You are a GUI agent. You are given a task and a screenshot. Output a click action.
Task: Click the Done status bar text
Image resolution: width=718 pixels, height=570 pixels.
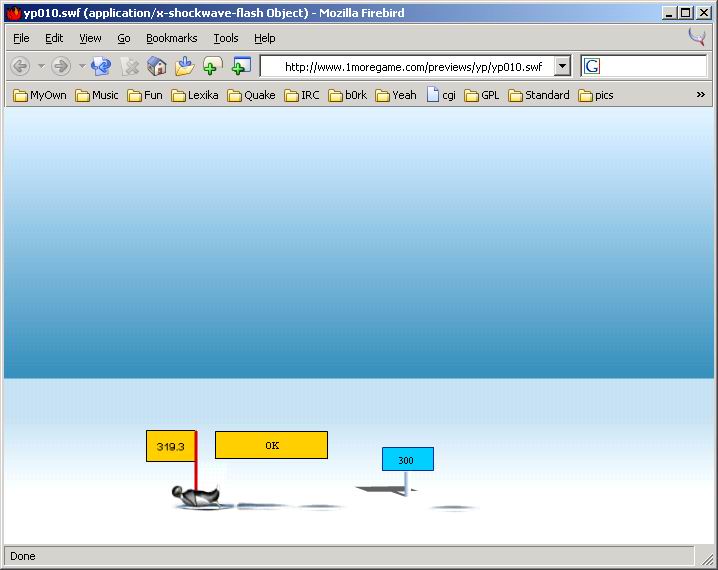[x=22, y=556]
